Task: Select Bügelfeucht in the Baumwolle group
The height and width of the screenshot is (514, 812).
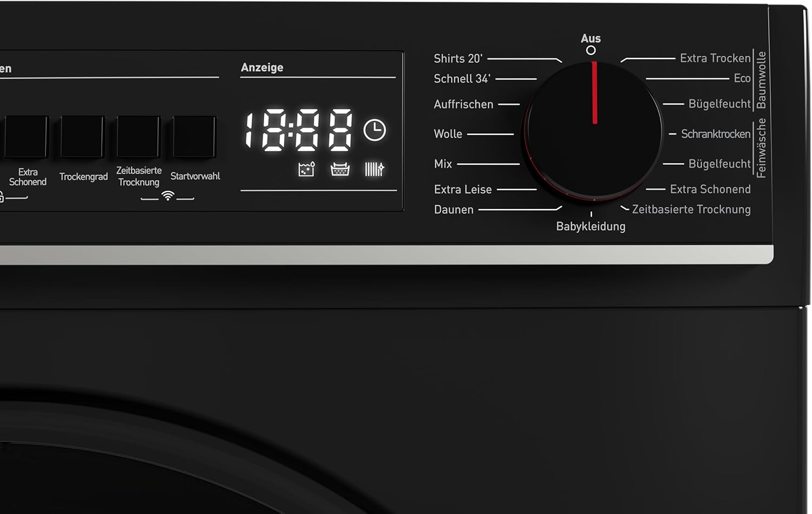Action: click(719, 103)
